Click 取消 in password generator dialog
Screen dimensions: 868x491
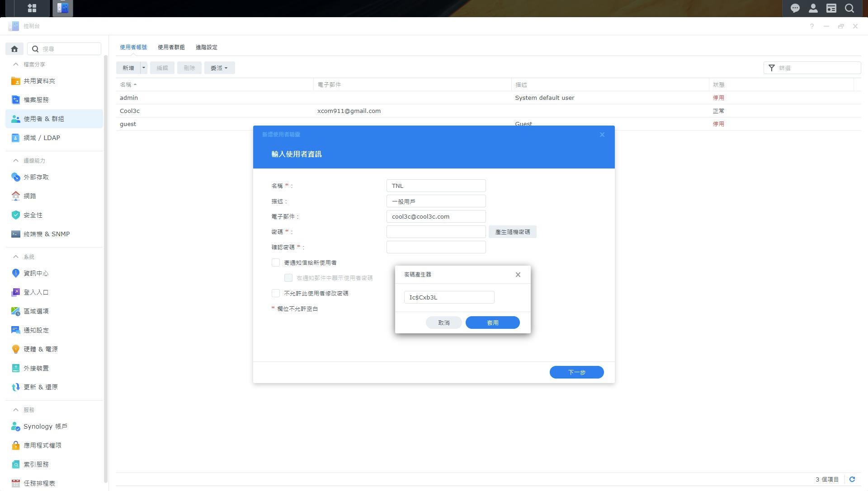pos(443,323)
